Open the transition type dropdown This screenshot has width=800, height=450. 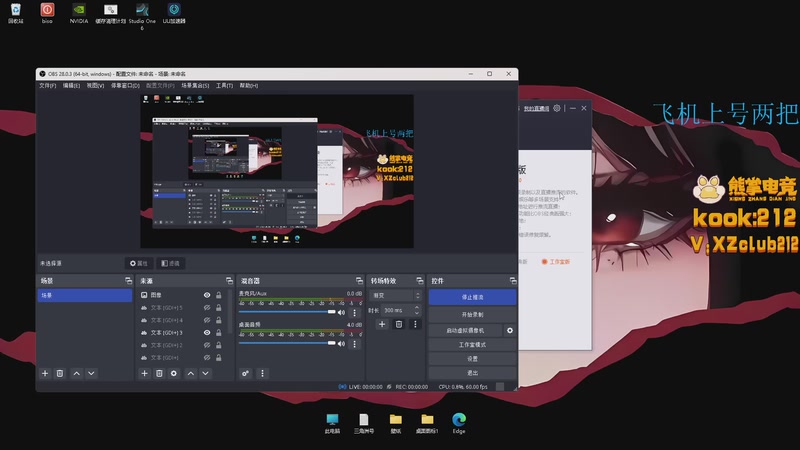coord(396,295)
